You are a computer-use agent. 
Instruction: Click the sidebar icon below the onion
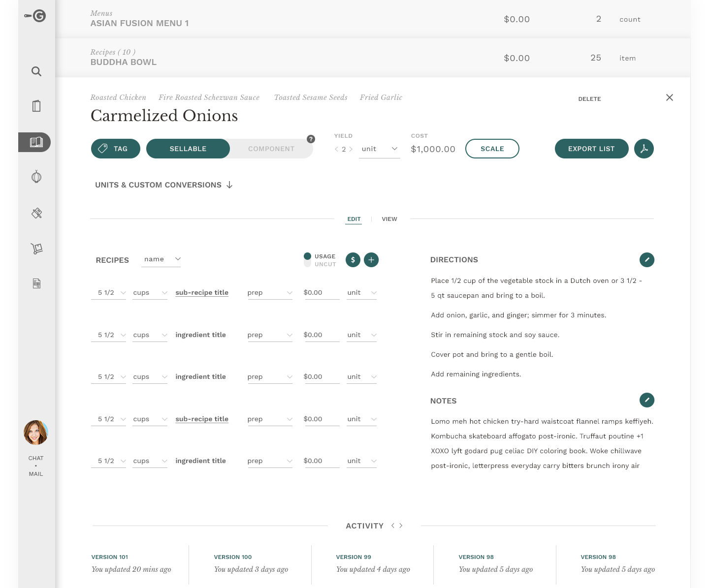[36, 213]
